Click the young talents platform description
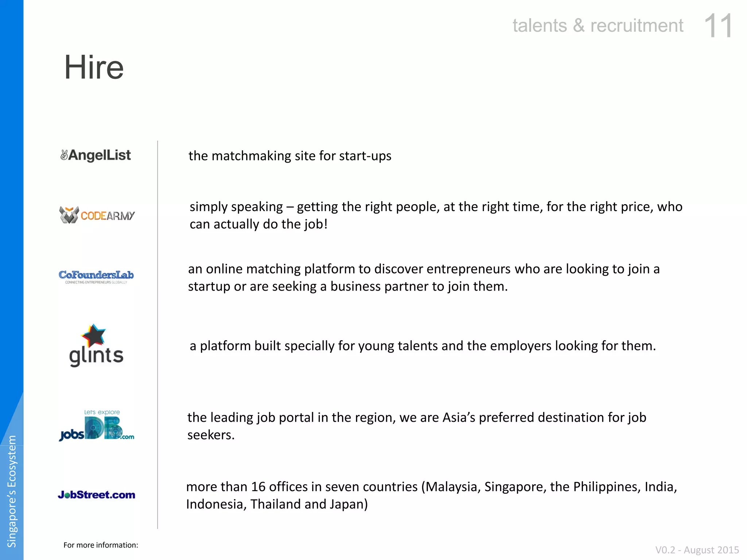The height and width of the screenshot is (560, 747). (423, 346)
